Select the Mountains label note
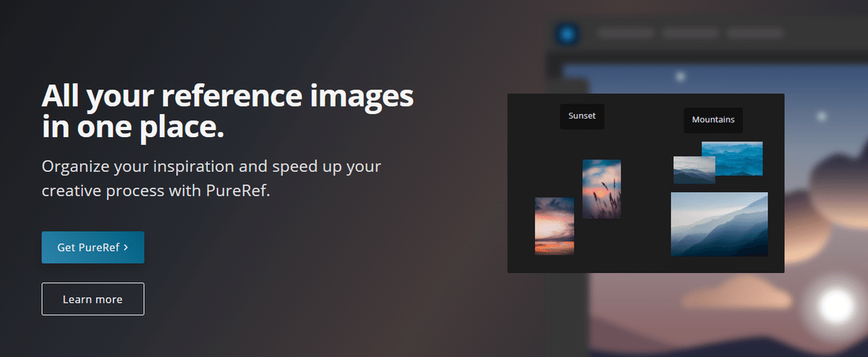Viewport: 868px width, 357px height. [713, 120]
